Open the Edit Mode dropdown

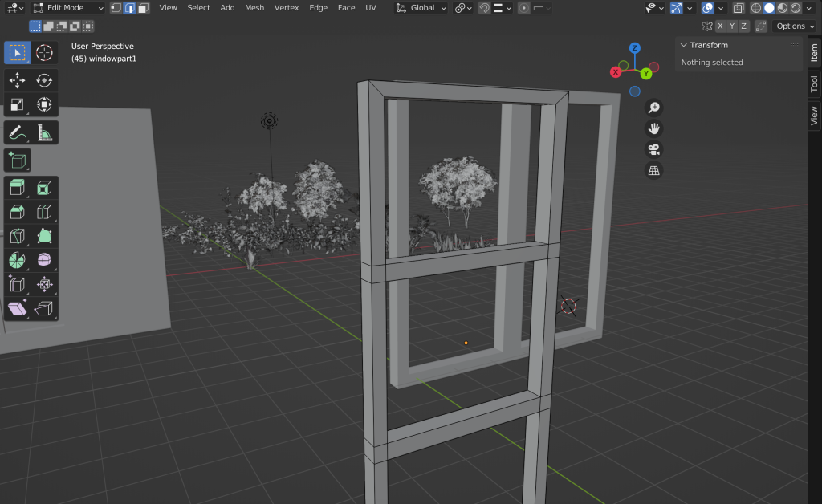(x=67, y=8)
